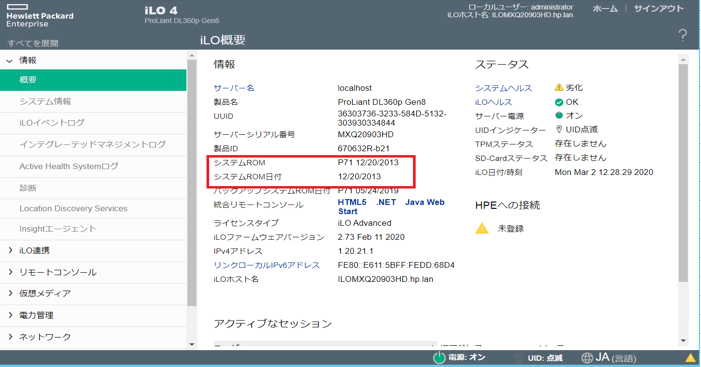The height and width of the screenshot is (367, 701).
Task: Launch the HTML5 remote console
Action: pos(352,202)
